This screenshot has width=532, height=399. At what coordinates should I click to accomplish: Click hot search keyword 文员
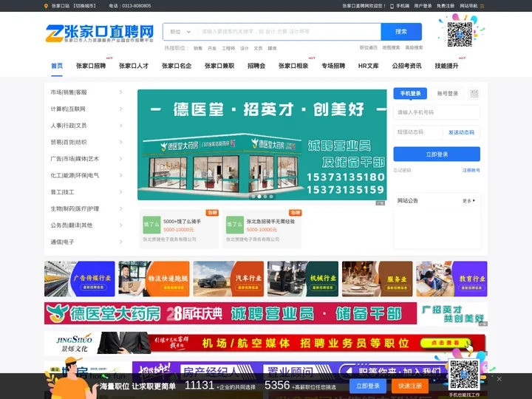pos(258,49)
